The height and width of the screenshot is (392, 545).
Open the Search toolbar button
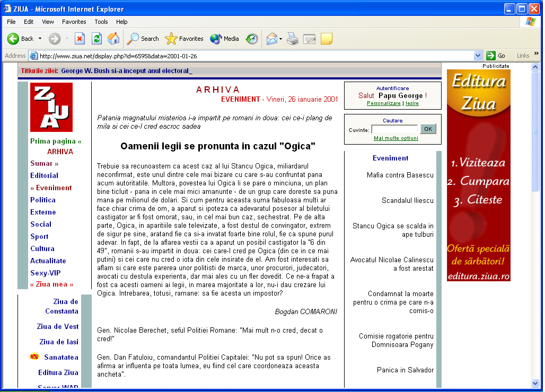tap(143, 39)
